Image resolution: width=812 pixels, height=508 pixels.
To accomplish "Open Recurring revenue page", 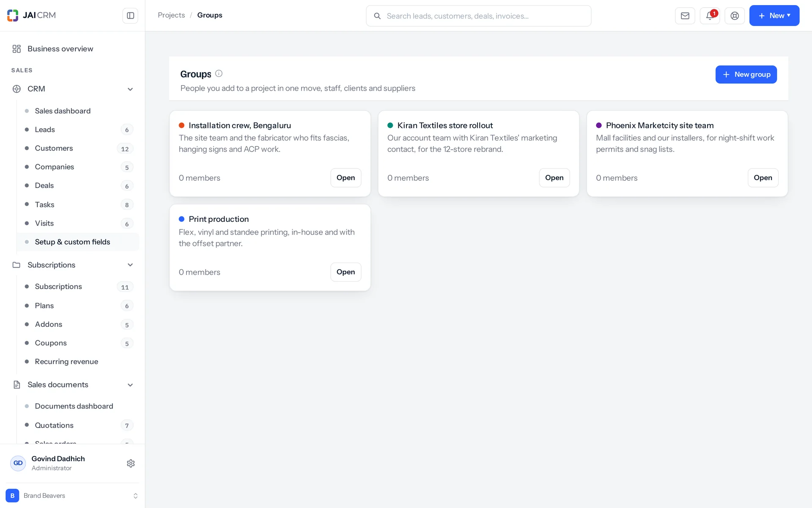I will click(x=78, y=362).
